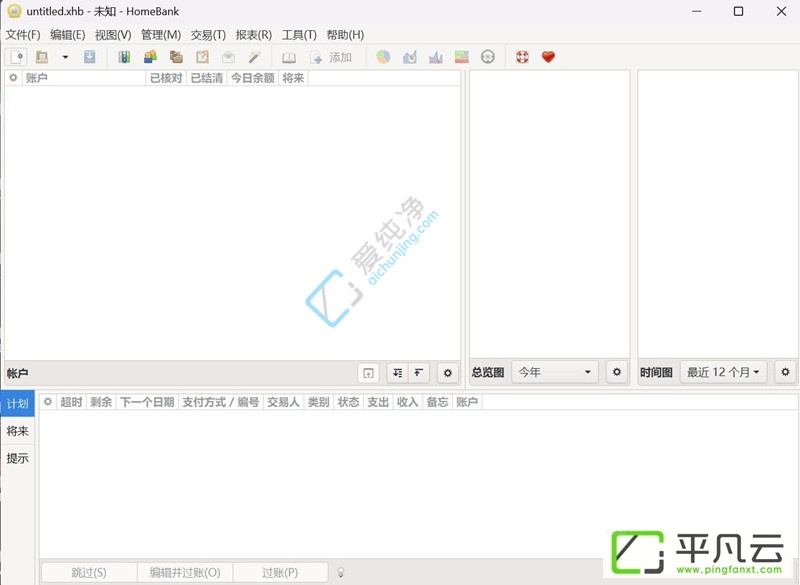
Task: Open the categories management icon
Action: point(177,57)
